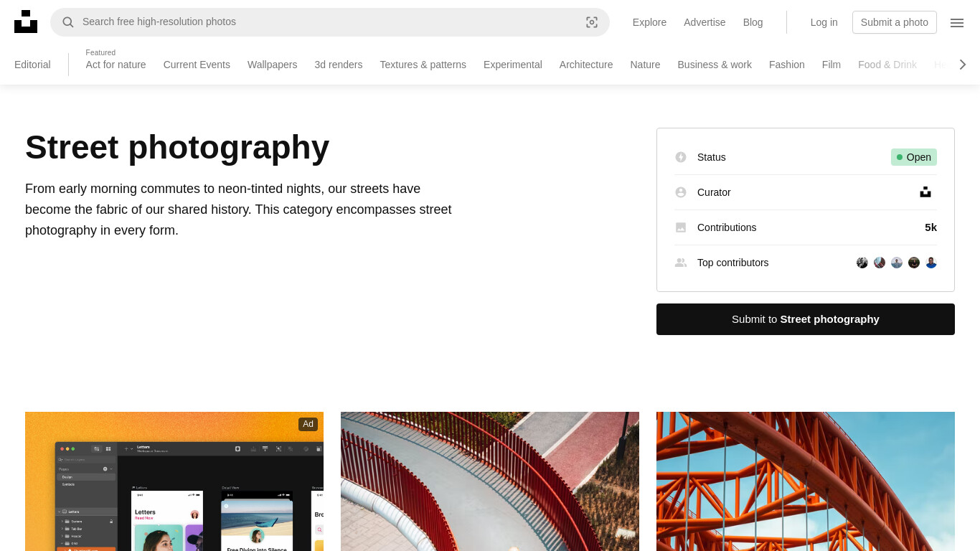Select the Nature category

click(645, 65)
